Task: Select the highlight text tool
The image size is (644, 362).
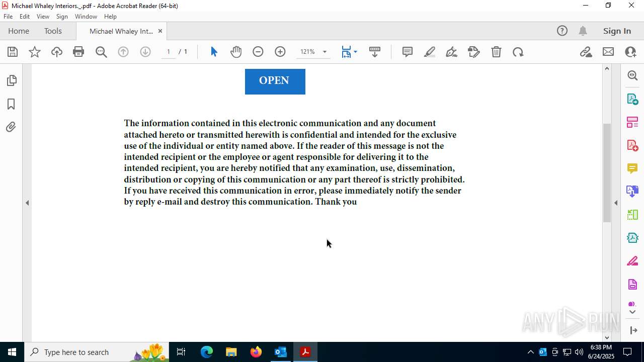Action: click(430, 52)
